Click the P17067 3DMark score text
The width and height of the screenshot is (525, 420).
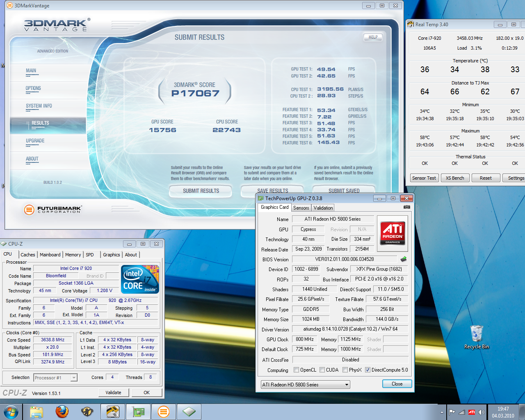click(195, 94)
